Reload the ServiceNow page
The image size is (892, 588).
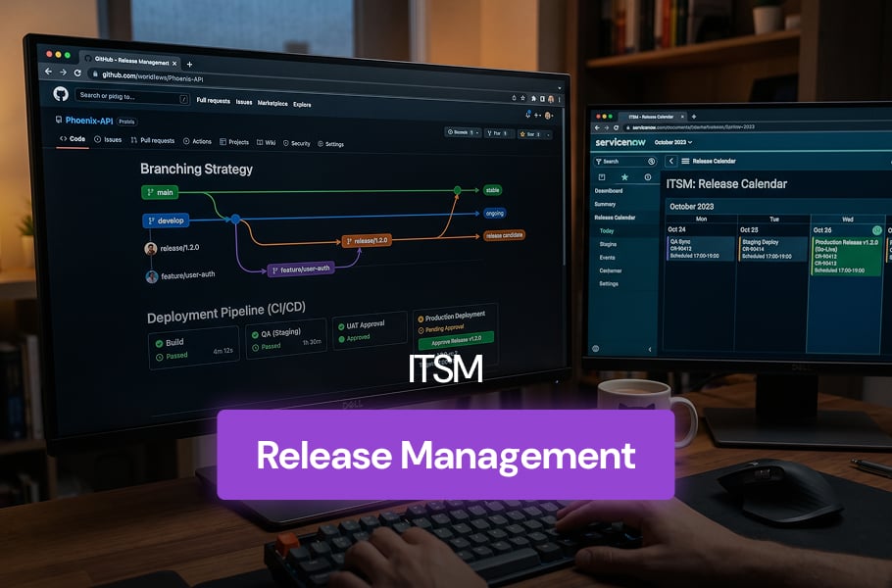[x=616, y=128]
